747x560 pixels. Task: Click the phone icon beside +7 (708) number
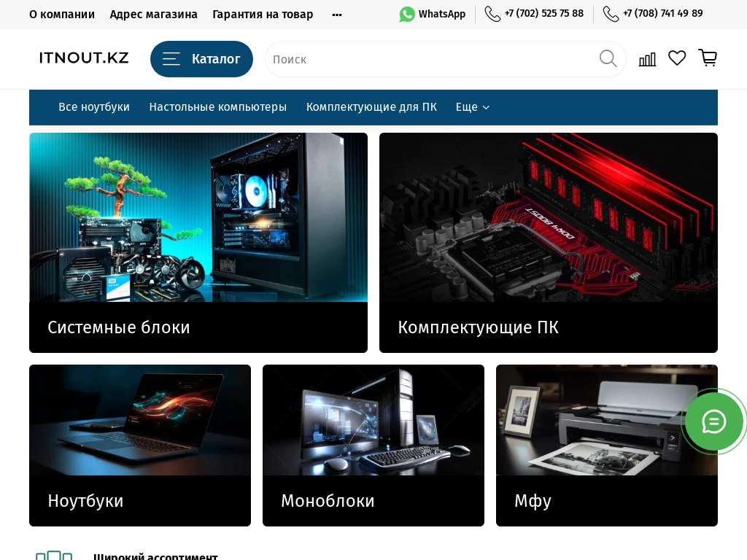tap(611, 15)
